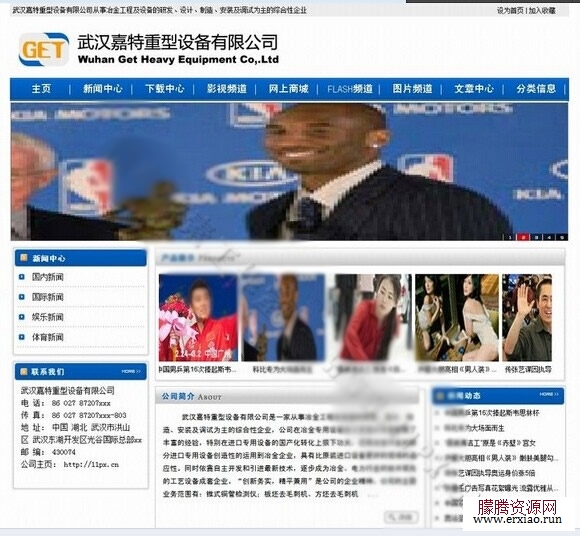Click MORE link in 新闻动态 panel
The image size is (580, 536).
click(549, 394)
